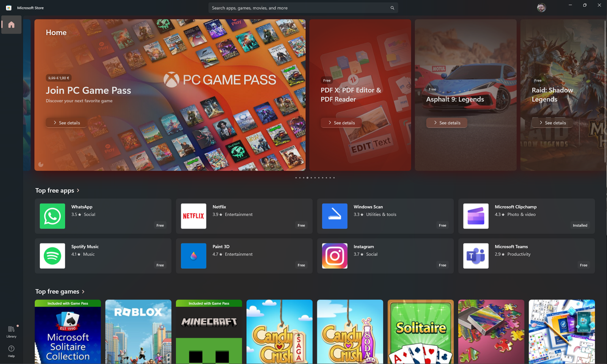The height and width of the screenshot is (364, 607).
Task: Open the Candy Crush Saga tile
Action: pos(280,332)
